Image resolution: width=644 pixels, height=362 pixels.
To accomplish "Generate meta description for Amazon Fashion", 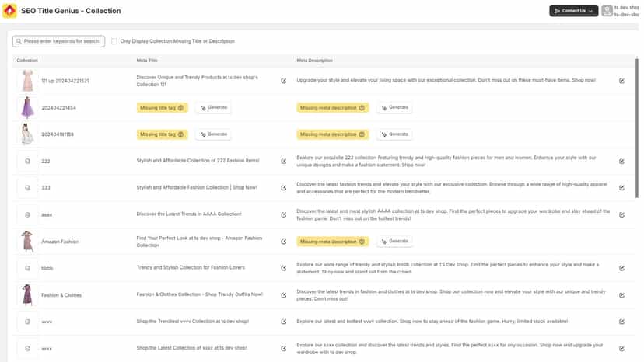I will coord(394,242).
